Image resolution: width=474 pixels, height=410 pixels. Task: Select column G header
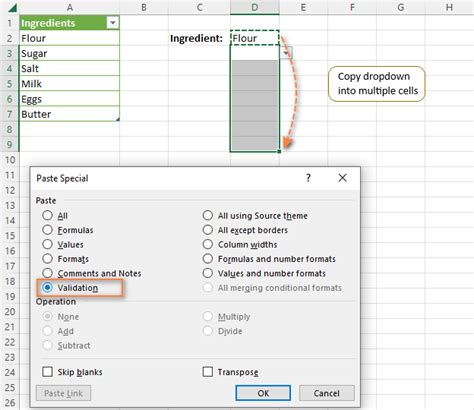click(401, 7)
